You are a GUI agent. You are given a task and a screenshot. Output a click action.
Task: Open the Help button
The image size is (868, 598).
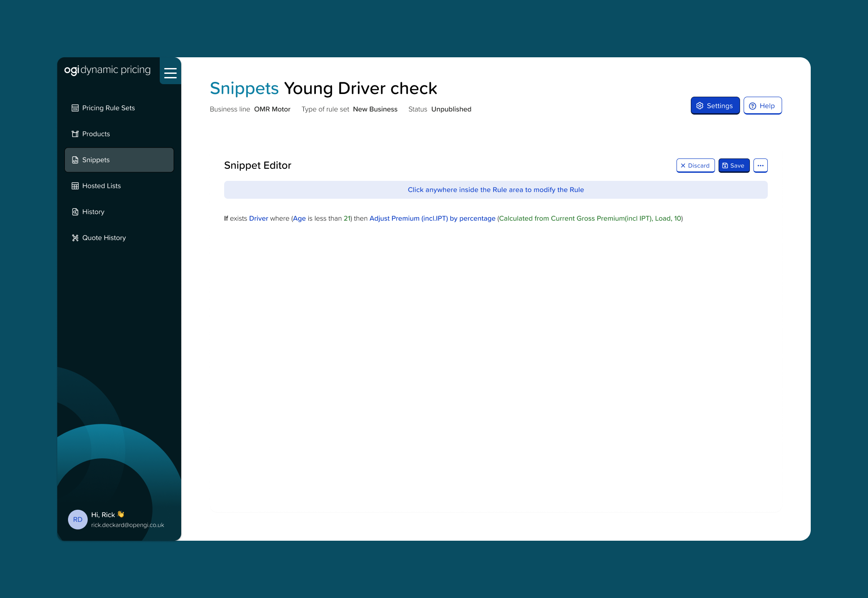[x=762, y=106]
